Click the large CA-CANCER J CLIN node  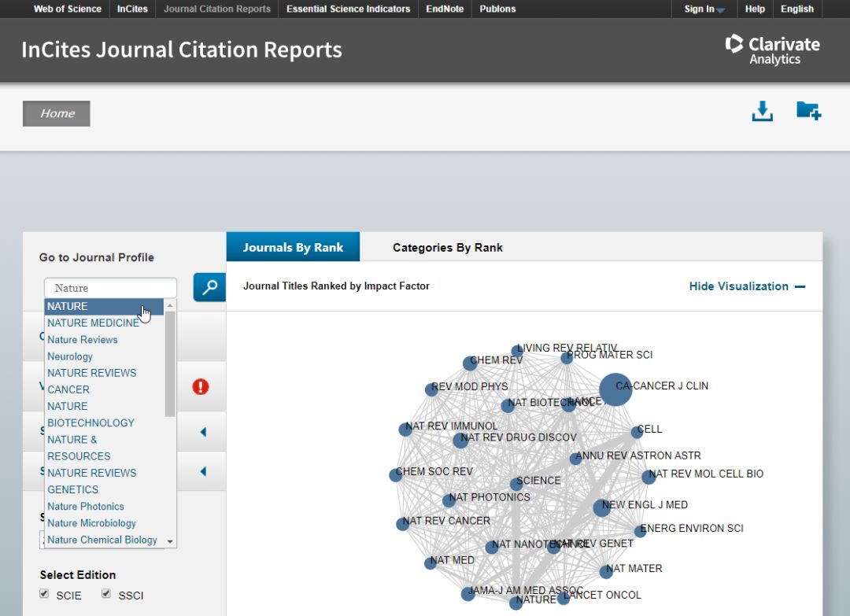coord(615,389)
